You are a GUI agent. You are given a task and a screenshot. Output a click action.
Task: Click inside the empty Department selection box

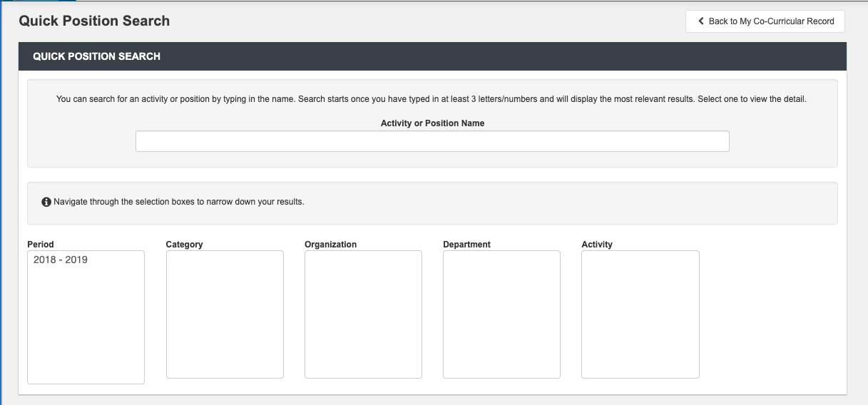tap(501, 314)
